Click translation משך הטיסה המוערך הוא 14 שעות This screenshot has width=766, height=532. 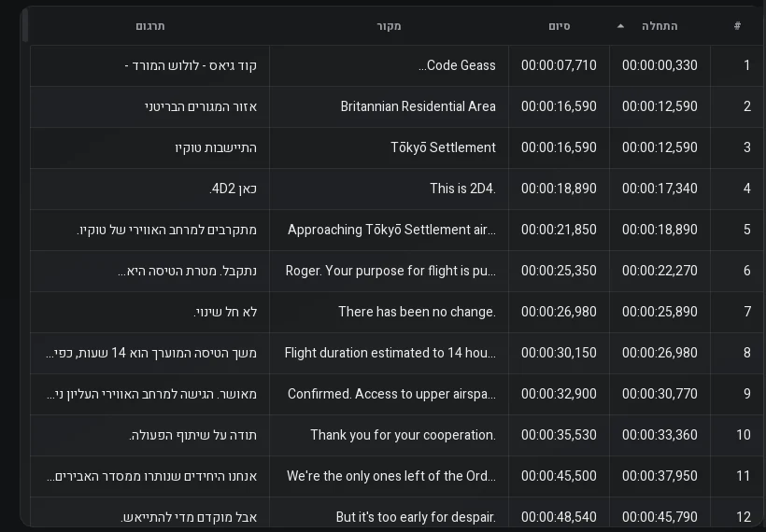click(150, 353)
